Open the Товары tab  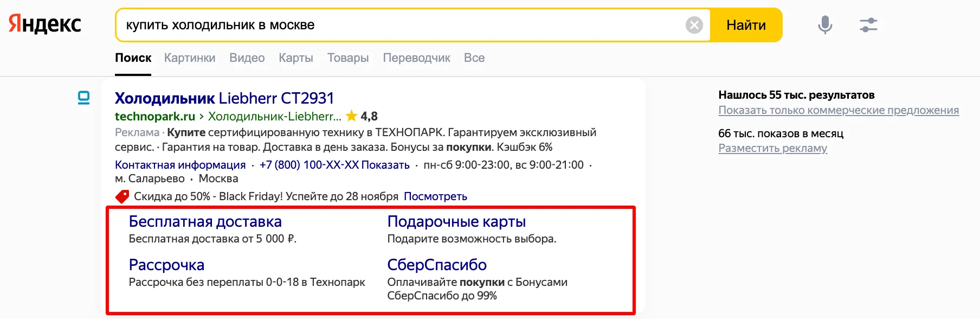pos(348,58)
